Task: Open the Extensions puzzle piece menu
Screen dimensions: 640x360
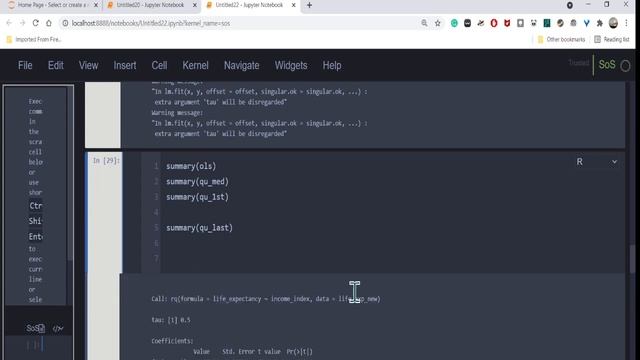Action: tap(600, 23)
